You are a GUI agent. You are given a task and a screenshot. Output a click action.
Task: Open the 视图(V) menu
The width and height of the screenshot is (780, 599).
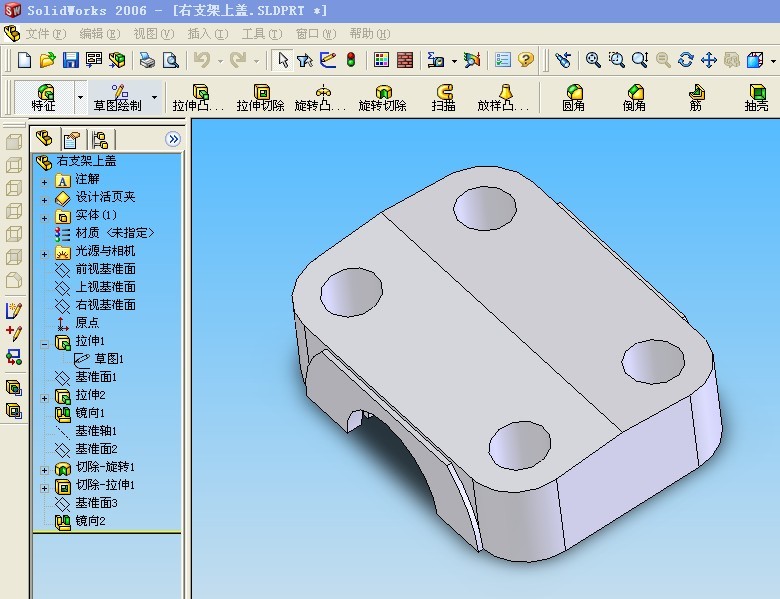coord(154,34)
